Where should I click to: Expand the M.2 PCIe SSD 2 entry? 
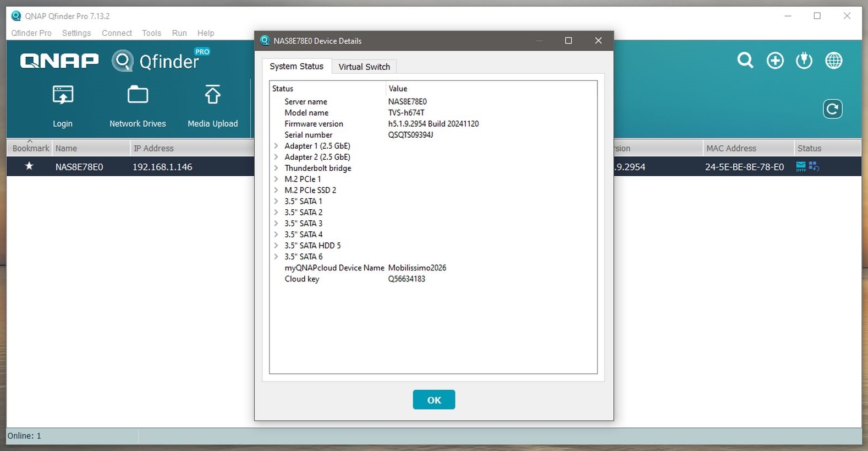(x=276, y=190)
